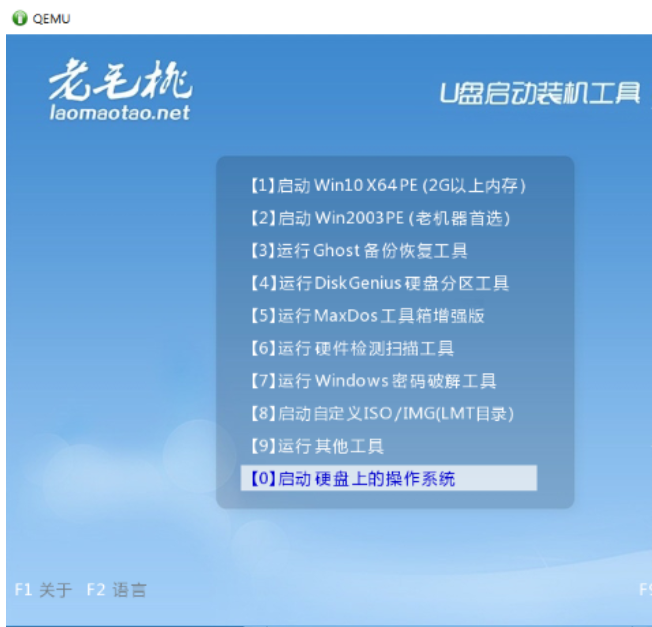Run option 3 Ghost 备份恢复工具

[x=359, y=251]
